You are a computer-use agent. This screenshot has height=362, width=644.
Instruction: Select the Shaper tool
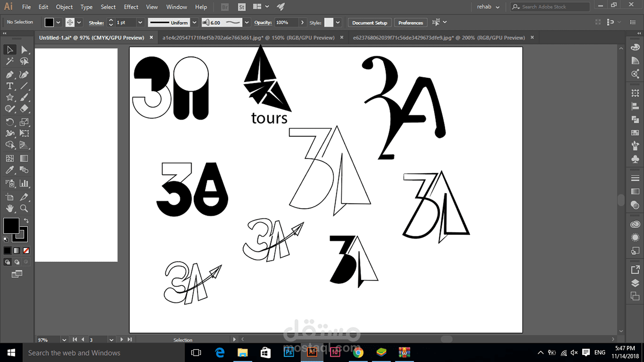10,109
